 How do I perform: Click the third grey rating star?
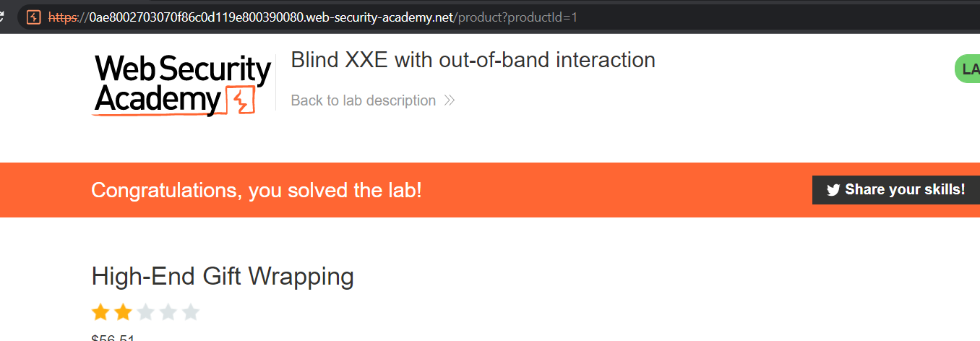coord(145,312)
